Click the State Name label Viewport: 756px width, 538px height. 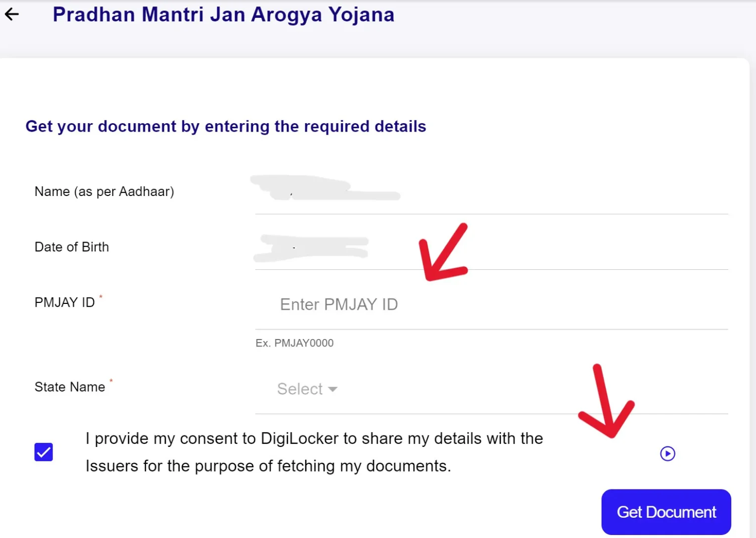[70, 387]
